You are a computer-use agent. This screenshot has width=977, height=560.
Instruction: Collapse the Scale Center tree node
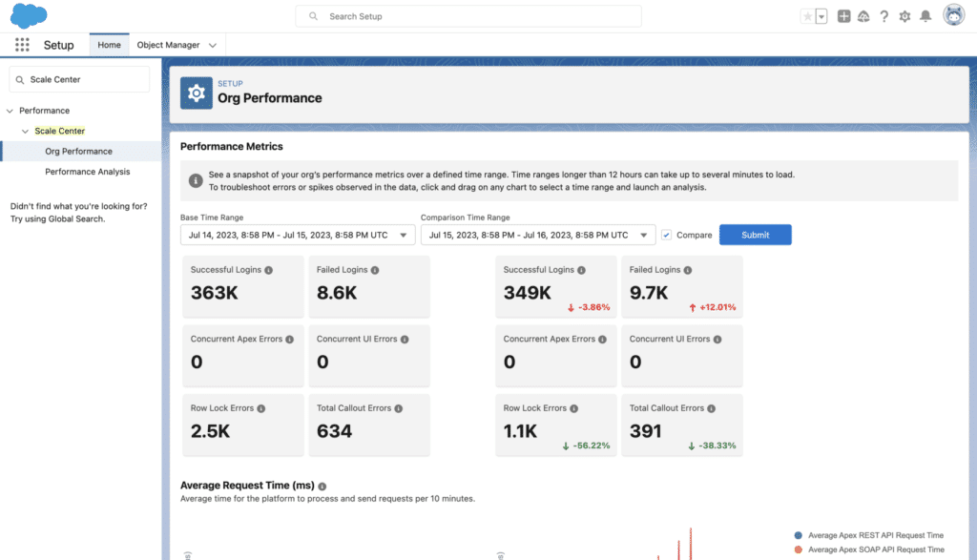coord(26,131)
